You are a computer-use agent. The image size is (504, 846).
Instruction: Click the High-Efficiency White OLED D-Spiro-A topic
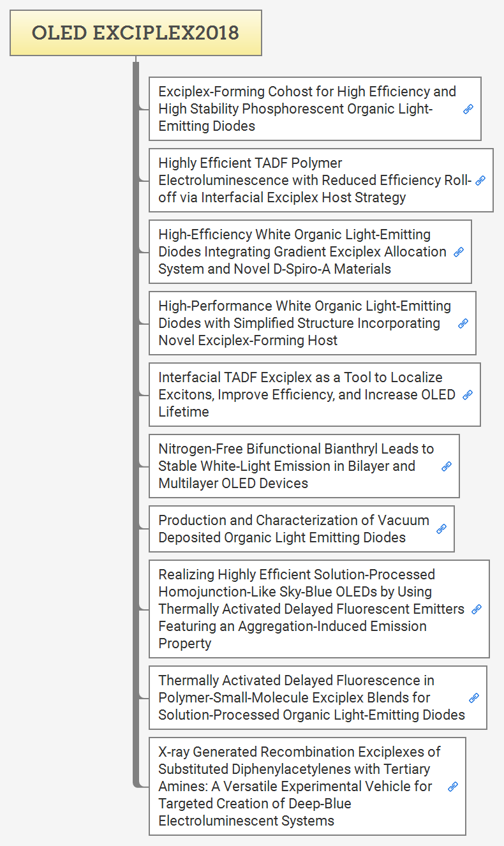[302, 251]
